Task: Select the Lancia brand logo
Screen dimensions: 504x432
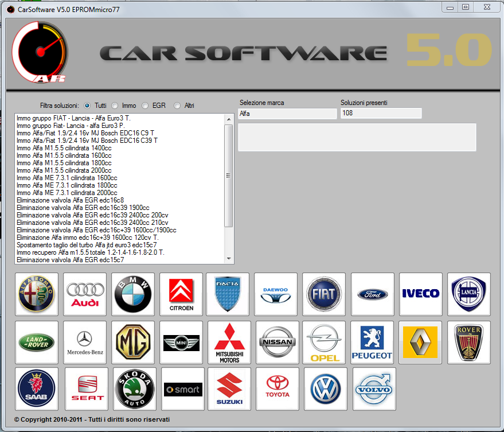Action: click(x=469, y=294)
